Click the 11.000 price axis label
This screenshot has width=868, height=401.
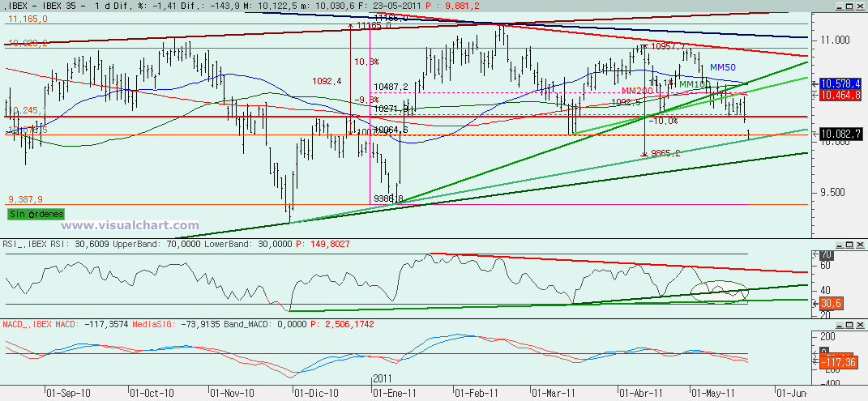tap(834, 41)
